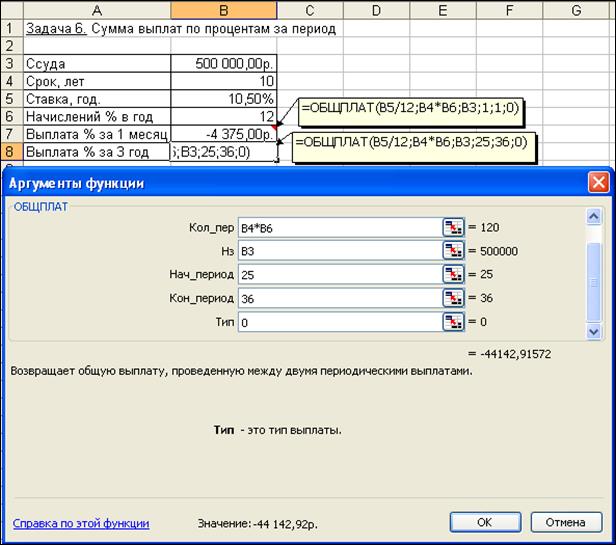Select row 7 header

pos(10,134)
